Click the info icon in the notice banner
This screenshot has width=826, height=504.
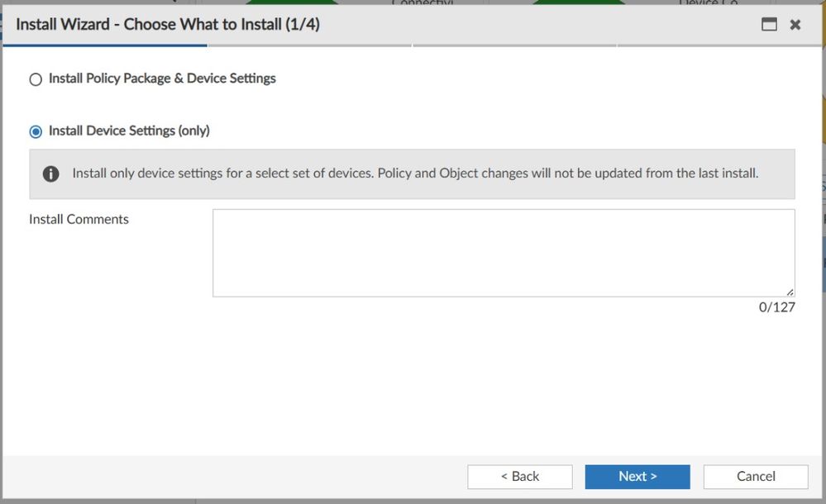coord(51,174)
